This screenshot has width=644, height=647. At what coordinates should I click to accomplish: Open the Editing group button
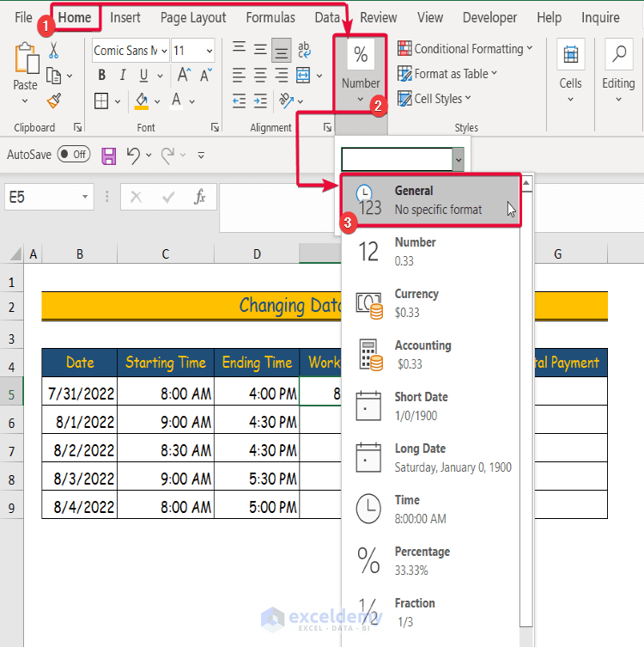(618, 70)
